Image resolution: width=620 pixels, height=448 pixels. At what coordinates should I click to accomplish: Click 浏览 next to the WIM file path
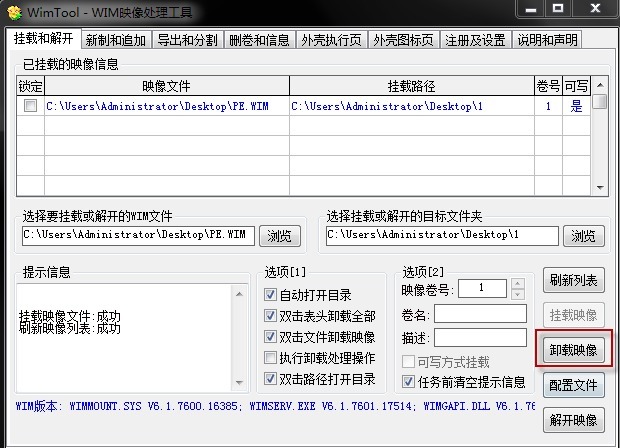pyautogui.click(x=280, y=236)
